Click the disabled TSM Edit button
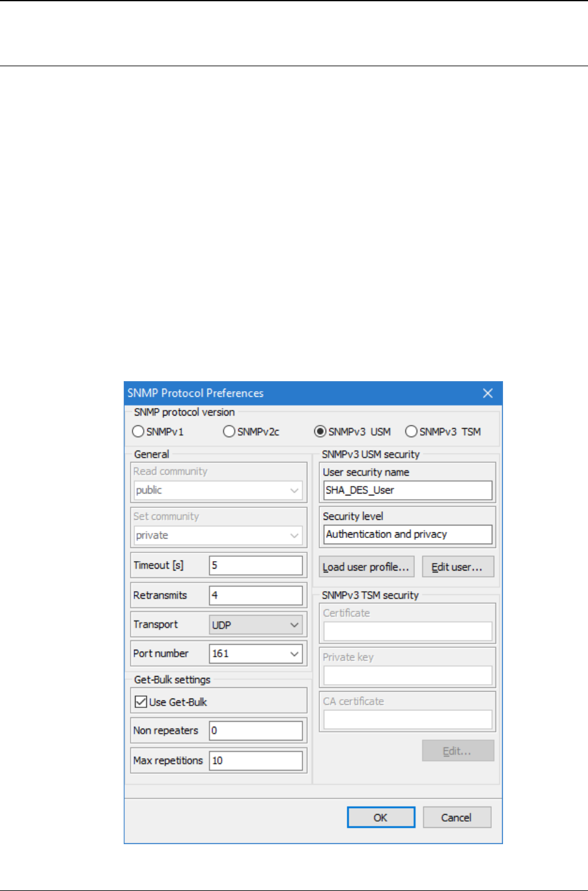The image size is (588, 891). click(458, 751)
